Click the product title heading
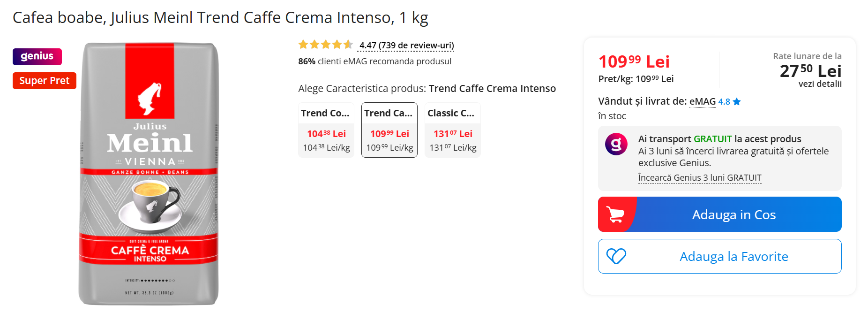 tap(220, 18)
